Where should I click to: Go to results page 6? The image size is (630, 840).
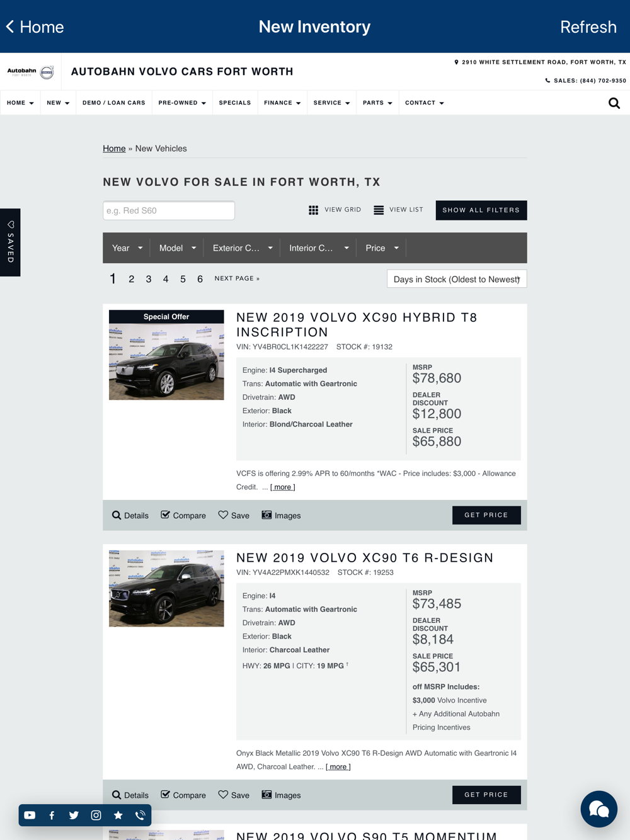(x=200, y=279)
